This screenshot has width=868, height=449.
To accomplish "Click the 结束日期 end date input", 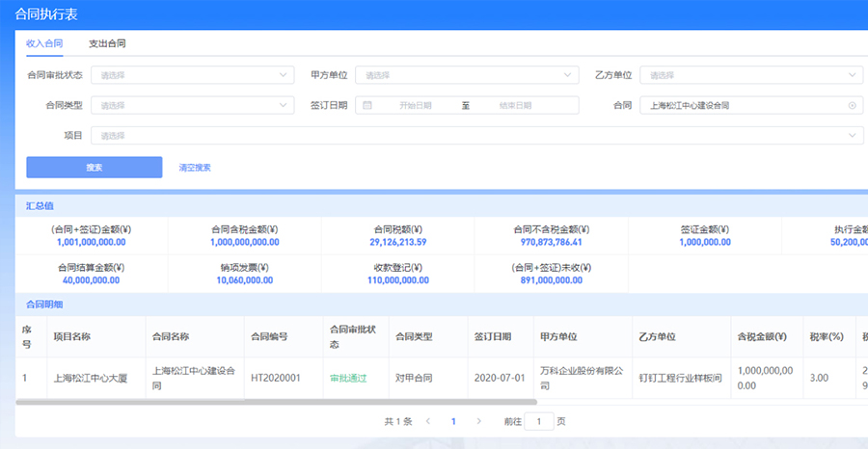I will coord(515,106).
